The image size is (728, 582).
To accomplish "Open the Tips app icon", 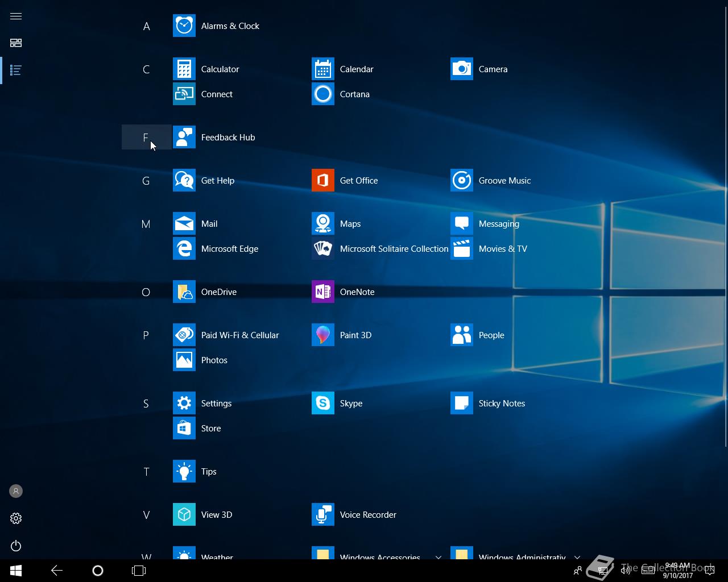I will coord(184,472).
